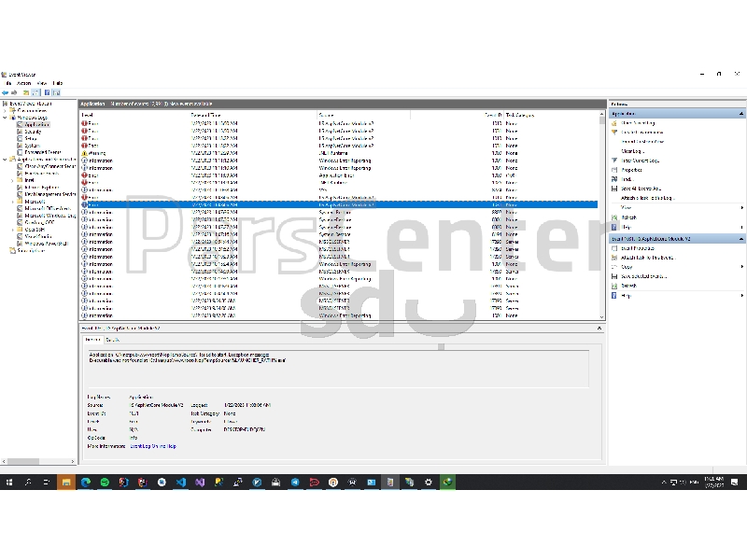Switch to the Details tab

coord(112,340)
